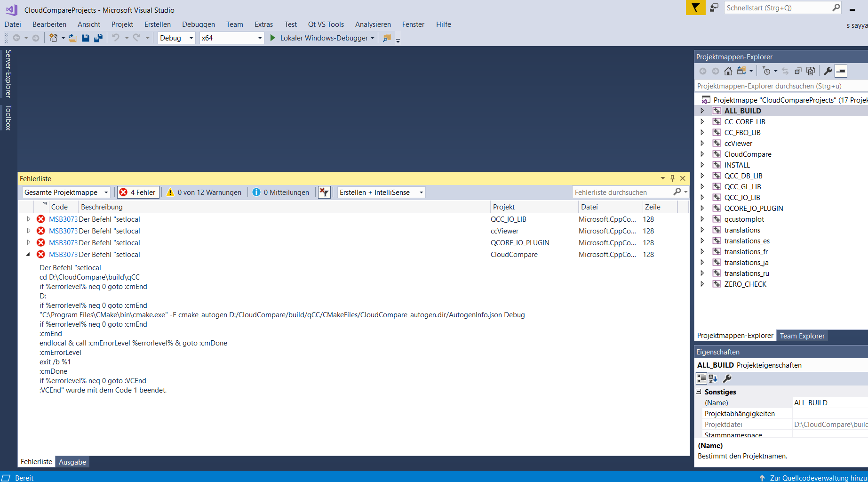Click the Projektmappen-Explorer durchsuchen search field
Image resolution: width=868 pixels, height=482 pixels.
(781, 86)
